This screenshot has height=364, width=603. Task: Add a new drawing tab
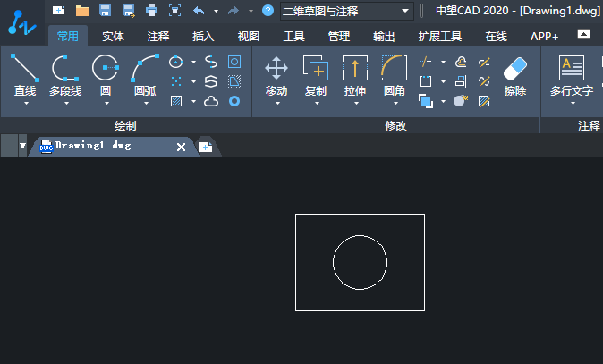(206, 147)
